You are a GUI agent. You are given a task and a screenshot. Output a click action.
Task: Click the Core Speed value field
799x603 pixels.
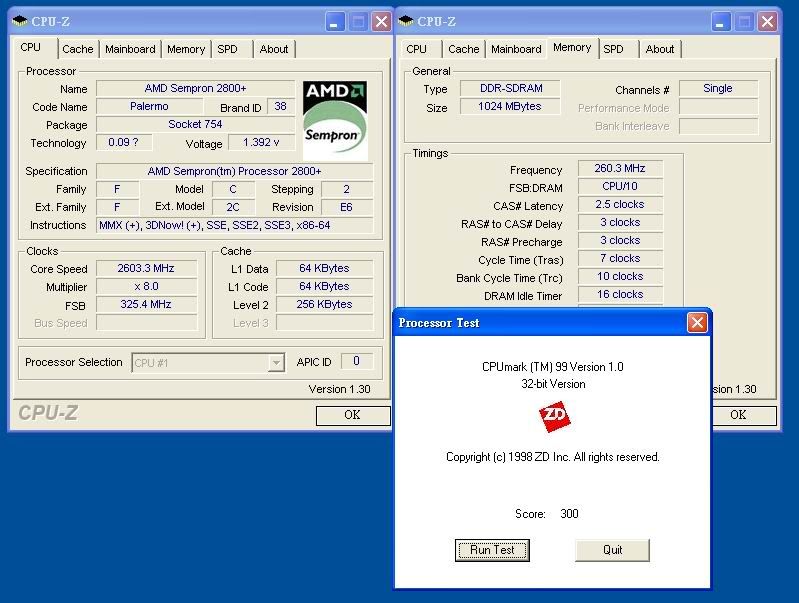click(x=148, y=269)
